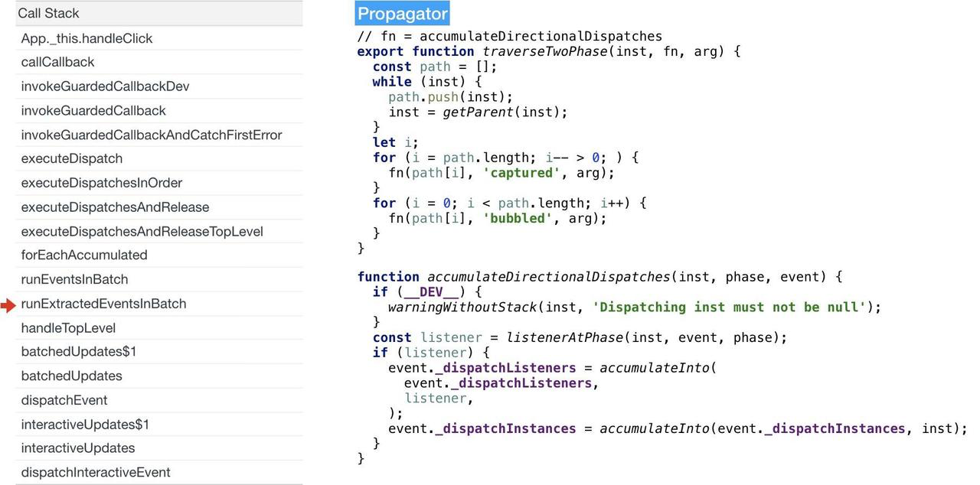The image size is (980, 485).
Task: Select the batchedUpdates$1 frame
Action: pyautogui.click(x=159, y=351)
